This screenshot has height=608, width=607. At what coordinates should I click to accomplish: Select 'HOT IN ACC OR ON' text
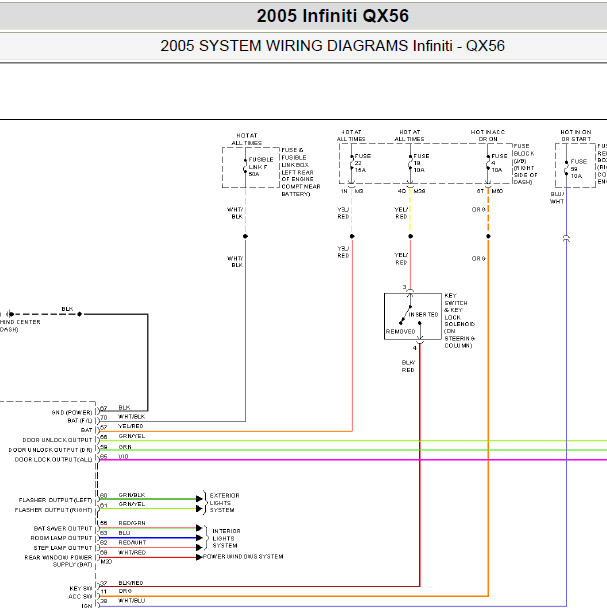coord(488,135)
